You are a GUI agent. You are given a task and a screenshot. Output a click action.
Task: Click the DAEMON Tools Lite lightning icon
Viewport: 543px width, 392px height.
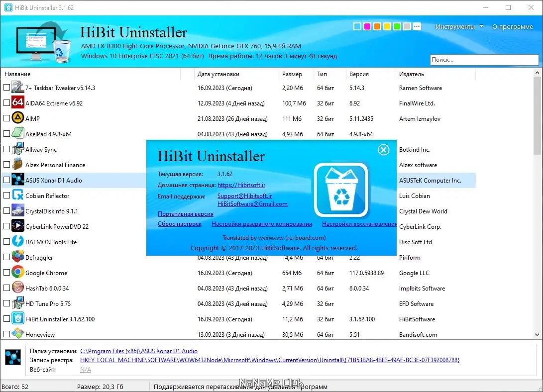pyautogui.click(x=17, y=242)
